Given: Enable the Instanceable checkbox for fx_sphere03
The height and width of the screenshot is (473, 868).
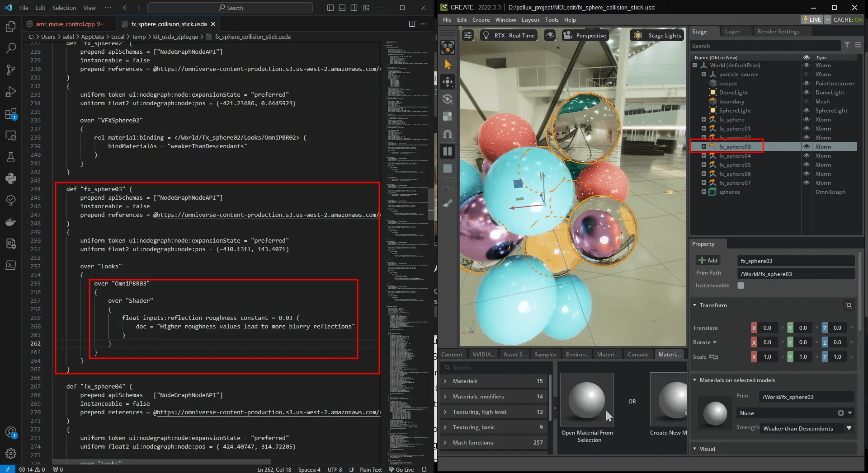Looking at the screenshot, I should click(x=741, y=286).
